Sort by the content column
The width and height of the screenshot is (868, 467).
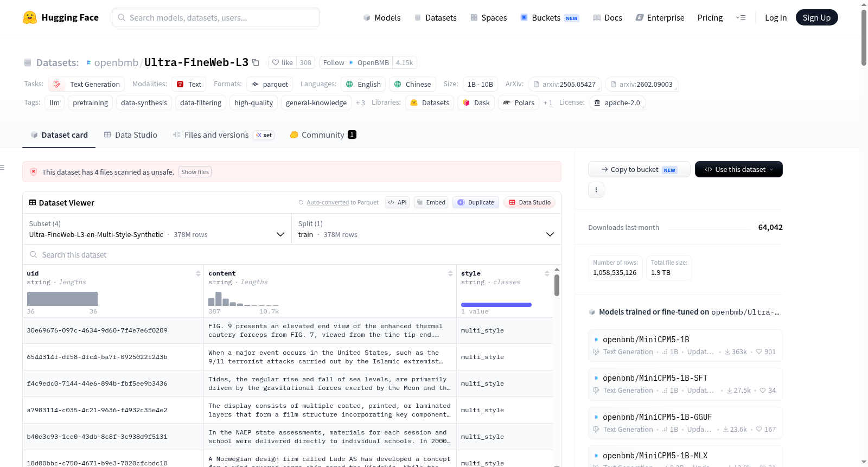click(450, 273)
